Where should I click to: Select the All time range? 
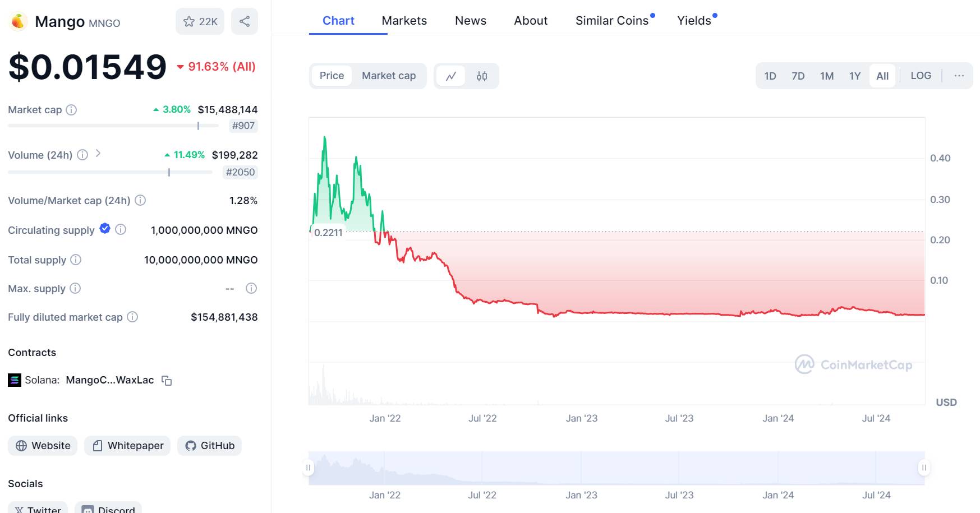pos(882,76)
